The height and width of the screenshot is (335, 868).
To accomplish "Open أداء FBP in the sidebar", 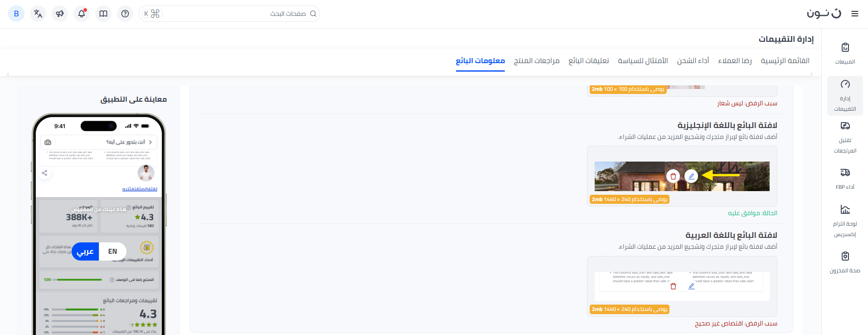I will [845, 179].
